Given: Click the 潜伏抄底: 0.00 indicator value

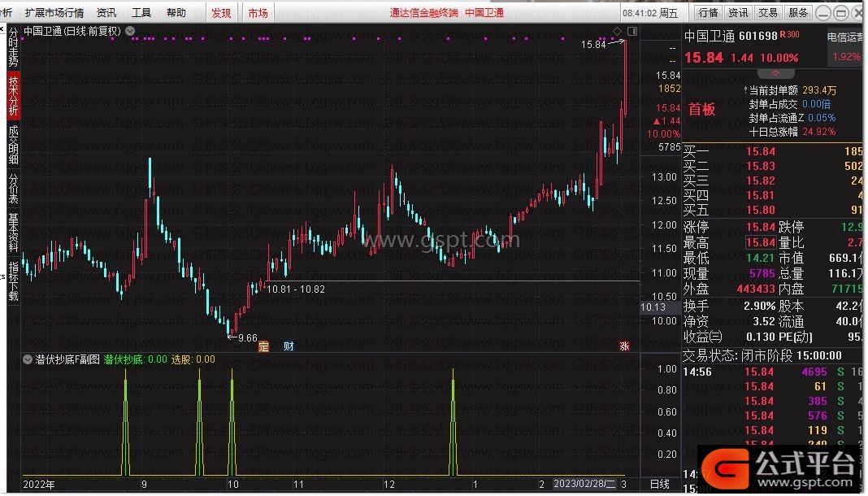Looking at the screenshot, I should 136,359.
